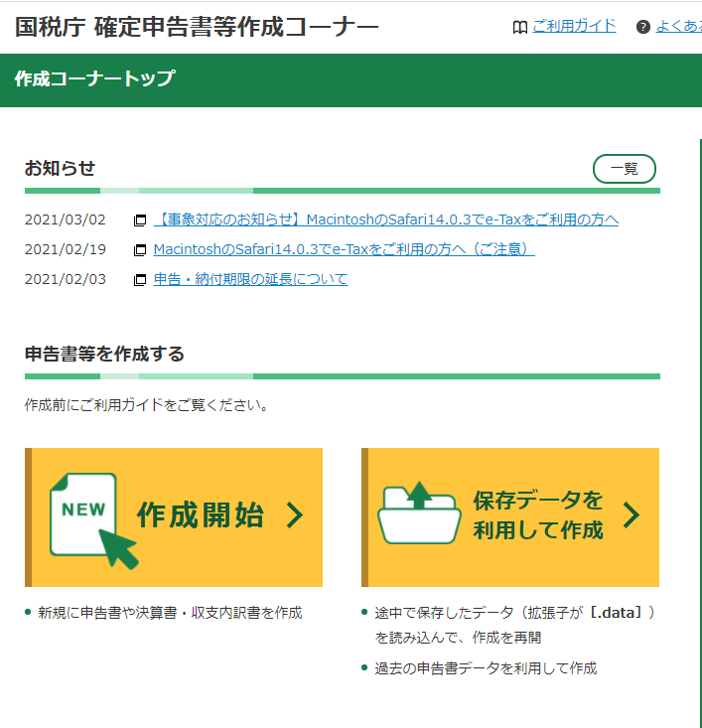Click the 申告書等を作成する heading

coord(104,354)
